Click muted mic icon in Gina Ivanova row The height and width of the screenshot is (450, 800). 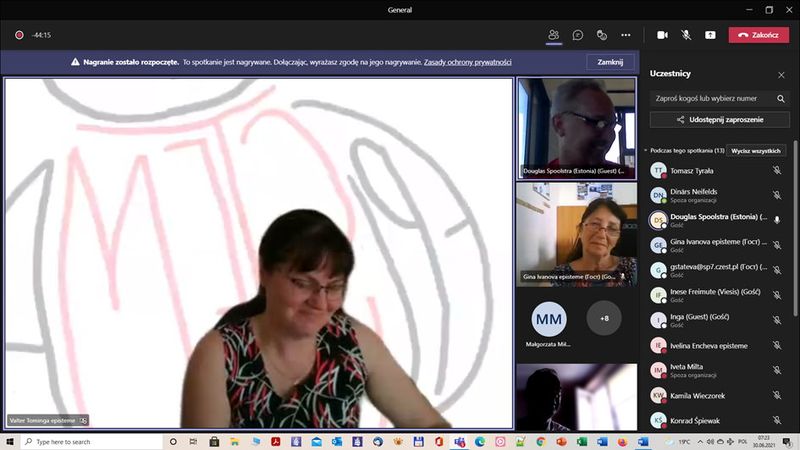777,245
